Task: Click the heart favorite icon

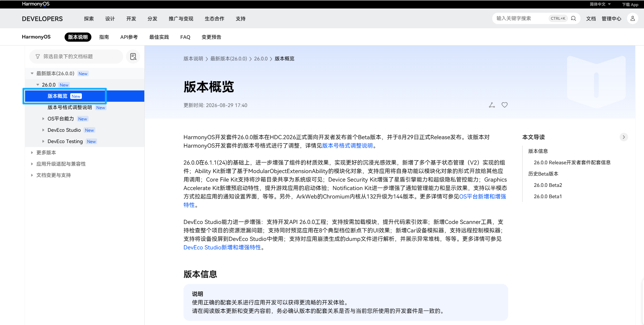Action: tap(505, 105)
